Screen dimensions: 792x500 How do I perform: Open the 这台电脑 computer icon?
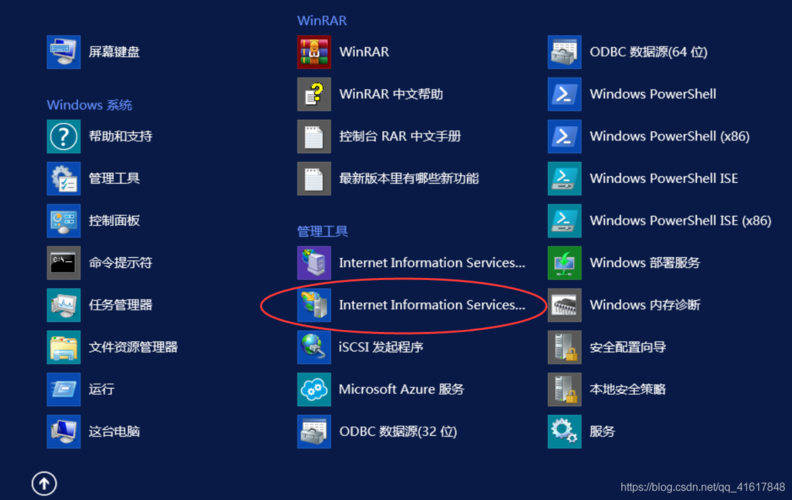64,431
